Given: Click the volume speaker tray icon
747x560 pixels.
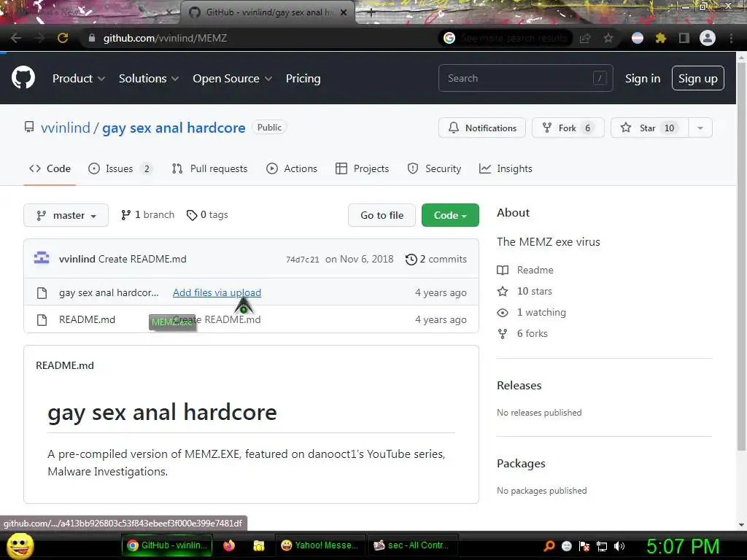Looking at the screenshot, I should 619,546.
